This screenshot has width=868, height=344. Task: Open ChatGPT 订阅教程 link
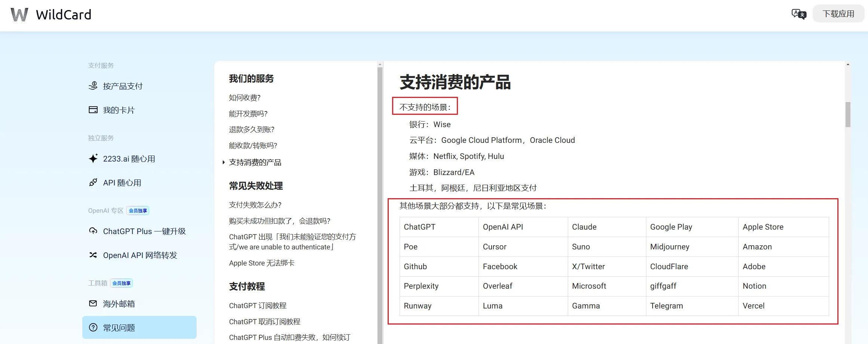point(258,305)
